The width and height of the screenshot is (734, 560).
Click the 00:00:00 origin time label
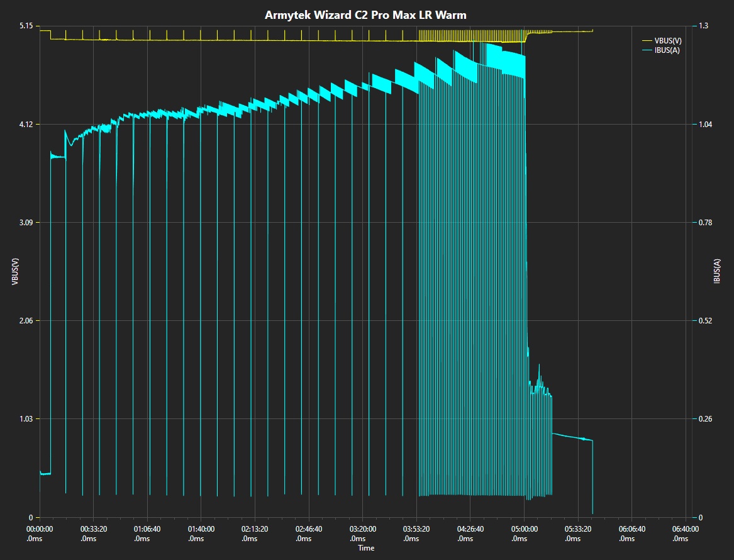tap(40, 534)
